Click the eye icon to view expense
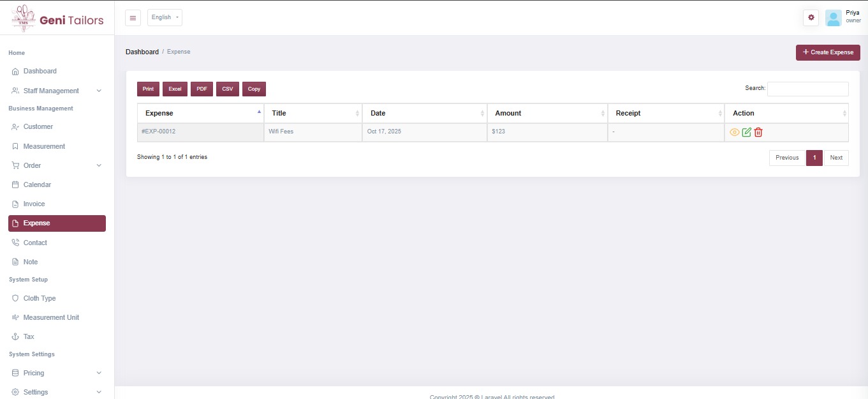The image size is (868, 399). pyautogui.click(x=734, y=132)
